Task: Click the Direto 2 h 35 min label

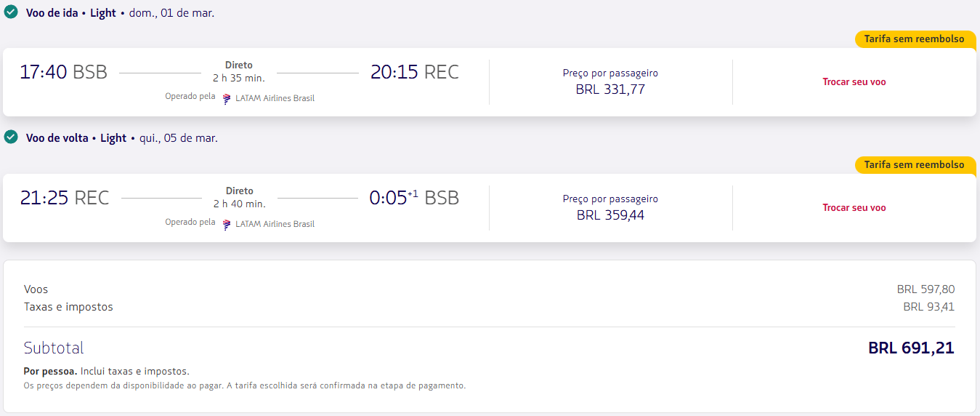Action: pos(239,71)
